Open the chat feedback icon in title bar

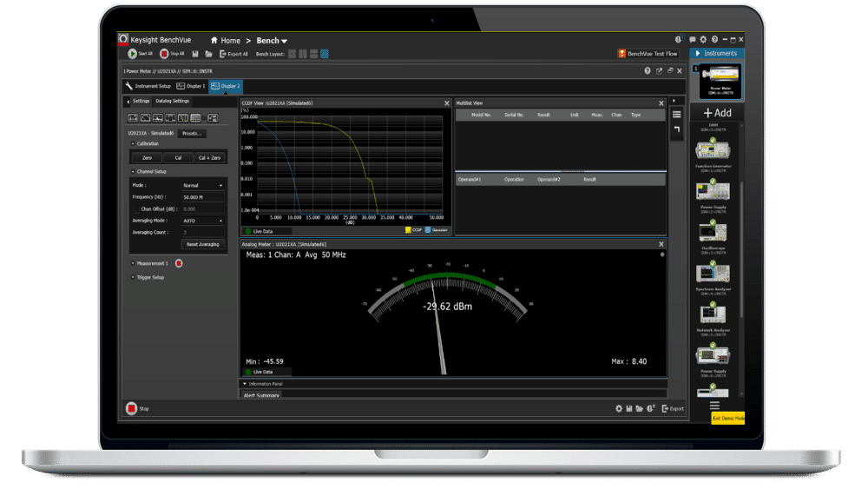[x=693, y=40]
